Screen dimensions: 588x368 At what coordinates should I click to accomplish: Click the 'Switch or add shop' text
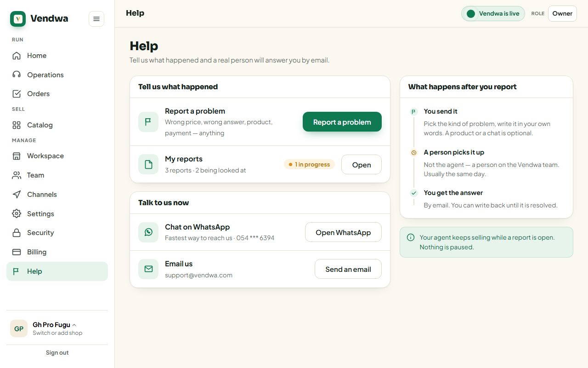tap(57, 333)
